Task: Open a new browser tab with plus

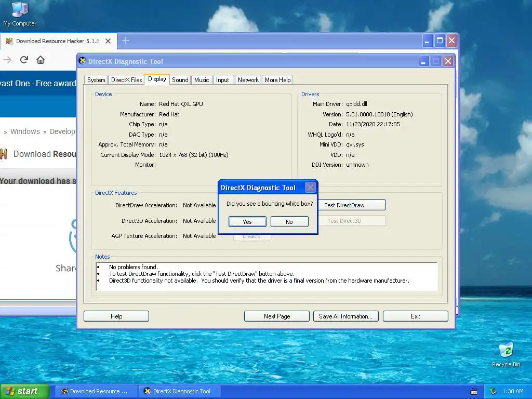Action: pos(126,41)
